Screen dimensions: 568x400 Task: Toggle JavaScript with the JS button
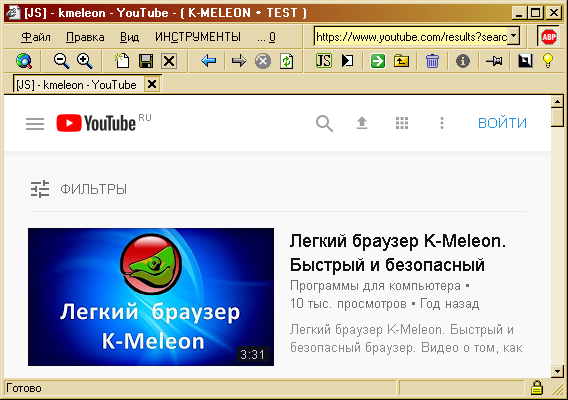tap(323, 61)
